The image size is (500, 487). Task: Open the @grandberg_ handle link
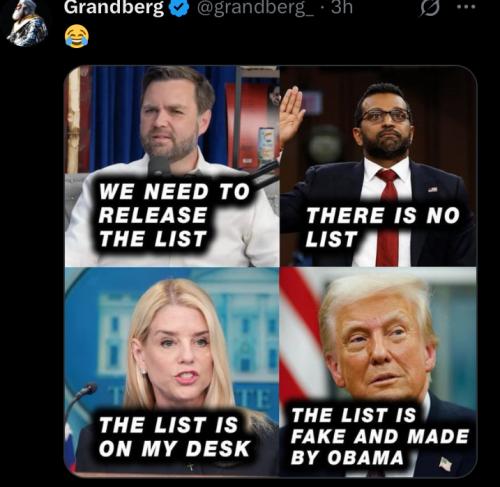[255, 7]
